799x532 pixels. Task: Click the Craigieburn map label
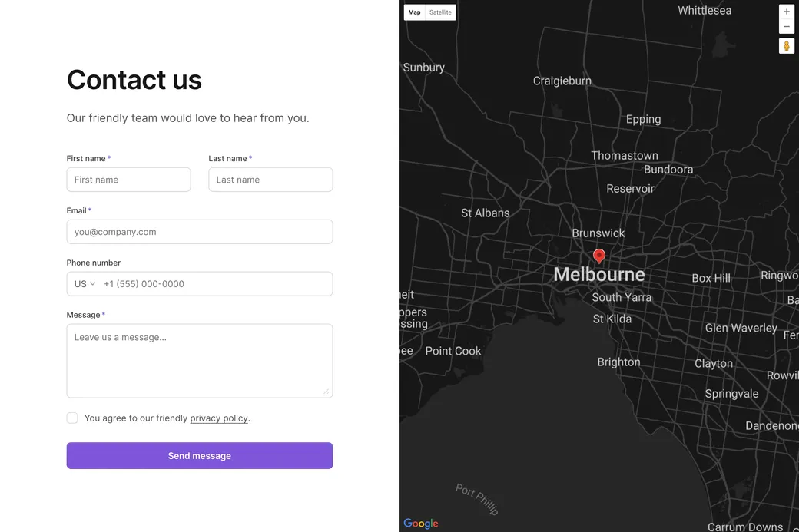pos(562,81)
